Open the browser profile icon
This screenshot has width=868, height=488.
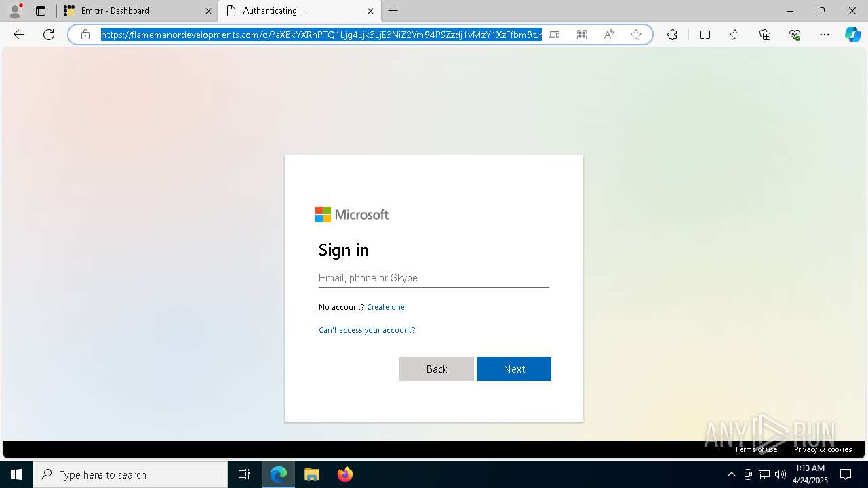click(x=15, y=11)
